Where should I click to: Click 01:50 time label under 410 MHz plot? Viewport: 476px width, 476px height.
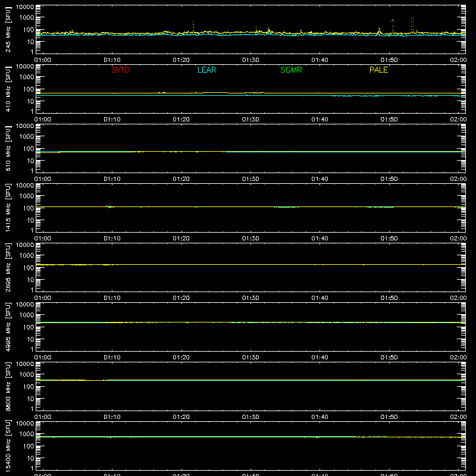[389, 120]
